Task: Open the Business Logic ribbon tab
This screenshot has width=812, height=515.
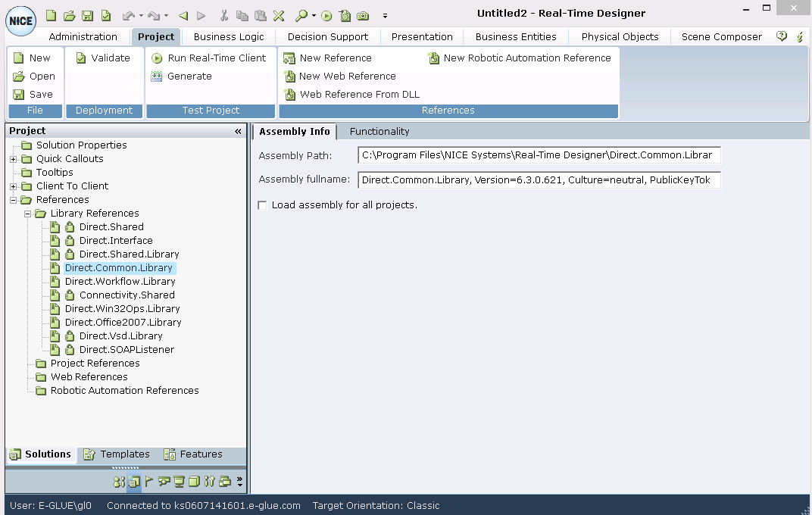Action: click(229, 37)
